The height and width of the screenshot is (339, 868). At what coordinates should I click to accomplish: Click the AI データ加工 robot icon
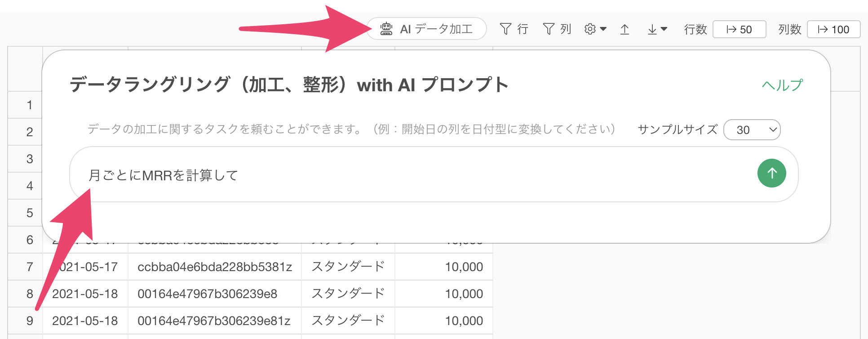tap(386, 29)
